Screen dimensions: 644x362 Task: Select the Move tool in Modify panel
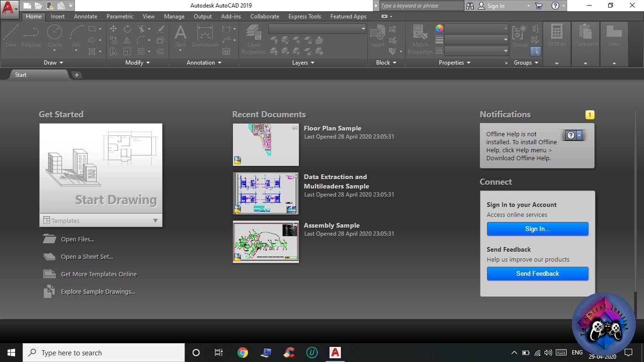pyautogui.click(x=114, y=29)
